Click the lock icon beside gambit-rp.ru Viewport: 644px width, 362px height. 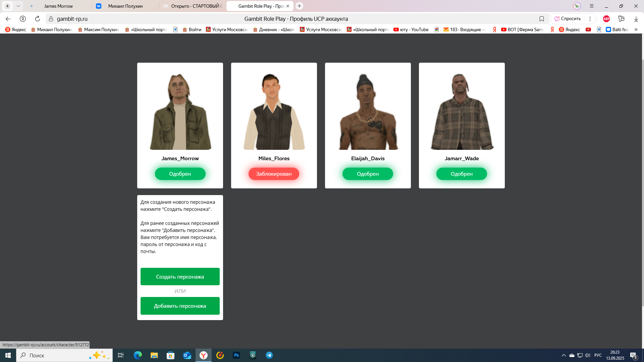51,19
